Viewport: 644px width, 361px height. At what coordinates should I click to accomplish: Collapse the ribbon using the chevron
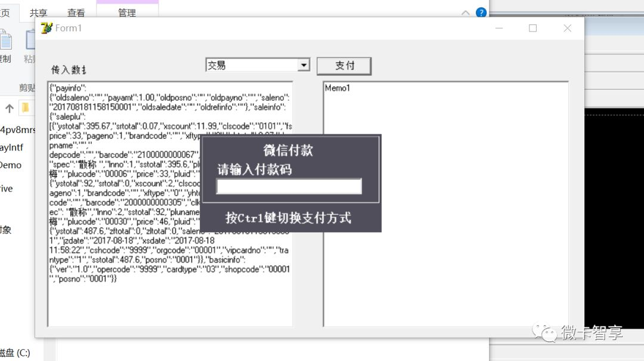(465, 12)
